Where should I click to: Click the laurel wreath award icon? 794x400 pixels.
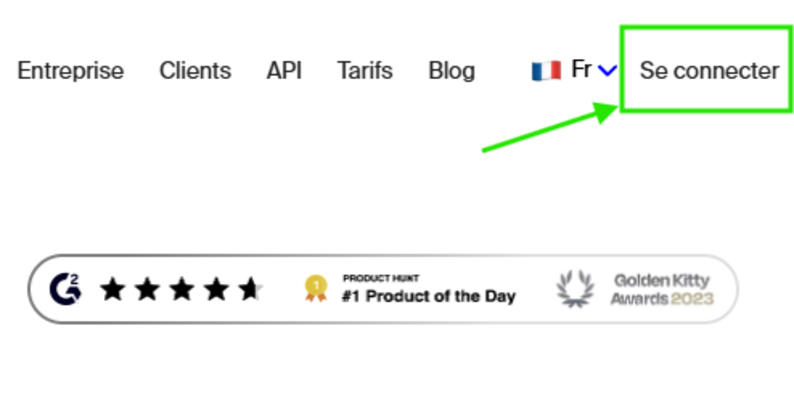(x=577, y=289)
